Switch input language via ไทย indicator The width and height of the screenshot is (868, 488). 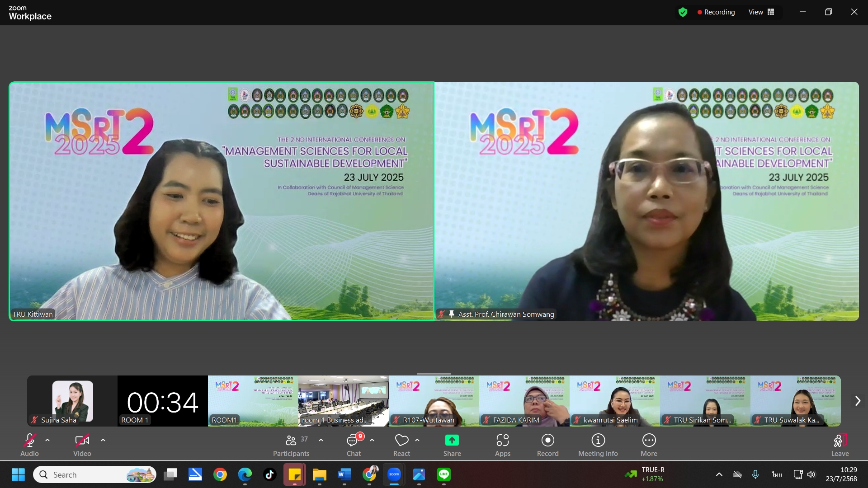[777, 474]
